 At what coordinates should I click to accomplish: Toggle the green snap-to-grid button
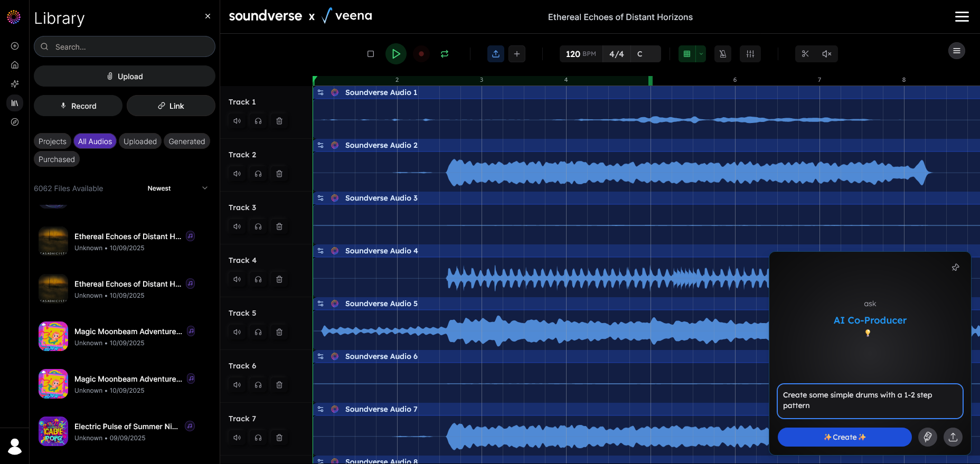pyautogui.click(x=687, y=54)
